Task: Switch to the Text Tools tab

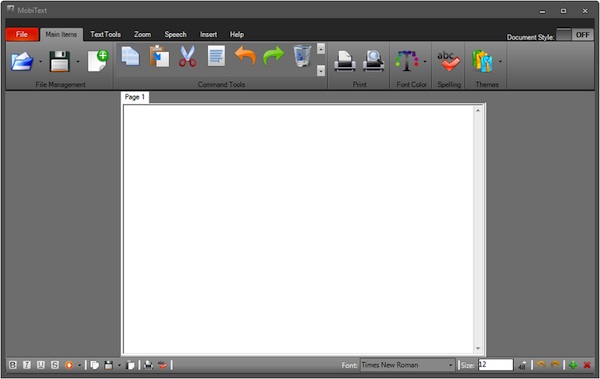Action: click(105, 34)
